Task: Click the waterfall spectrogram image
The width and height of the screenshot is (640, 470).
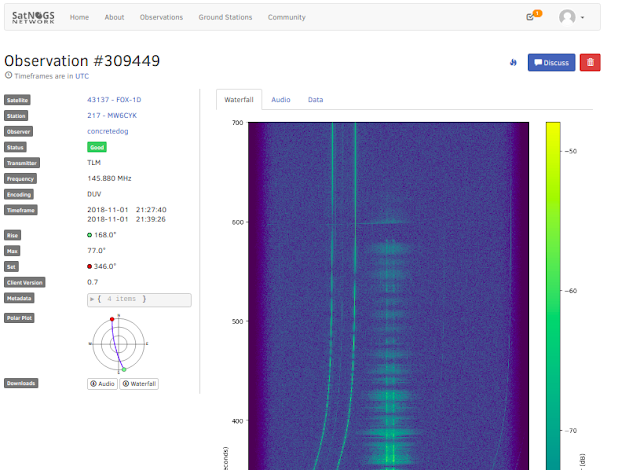Action: pyautogui.click(x=389, y=296)
